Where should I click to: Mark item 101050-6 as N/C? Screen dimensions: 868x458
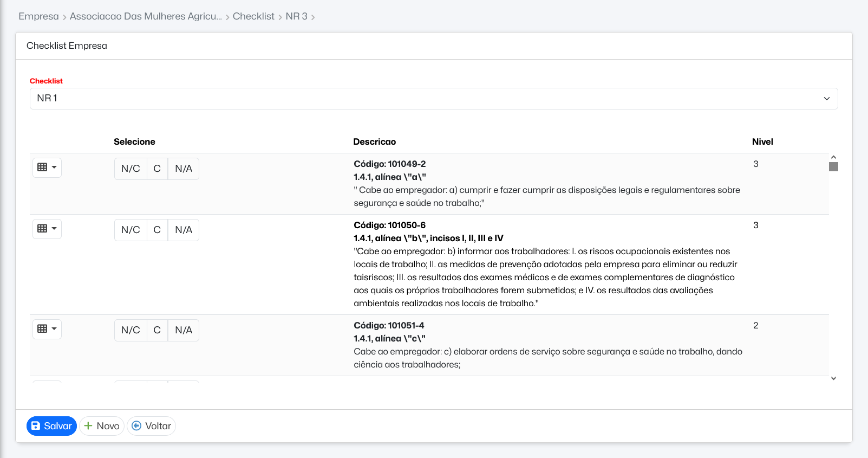tap(130, 230)
